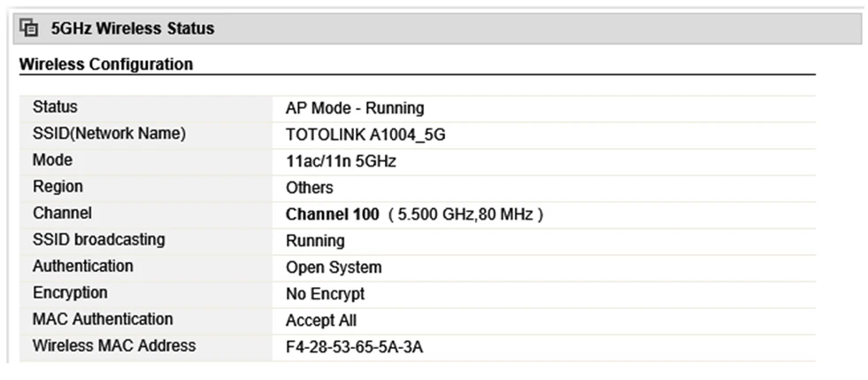Click the 11ac/11n 5GHz mode value
Viewport: 868px width, 380px height.
[x=341, y=161]
